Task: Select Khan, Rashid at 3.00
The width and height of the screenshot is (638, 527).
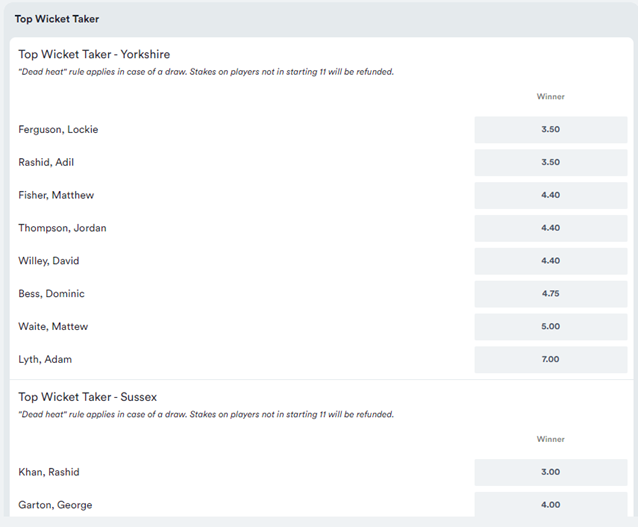Action: tap(551, 472)
